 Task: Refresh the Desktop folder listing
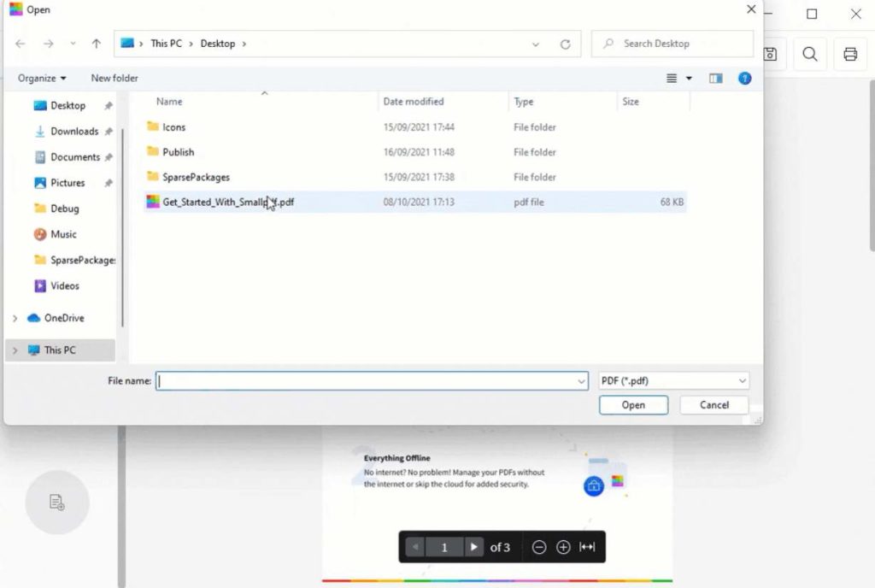(566, 44)
